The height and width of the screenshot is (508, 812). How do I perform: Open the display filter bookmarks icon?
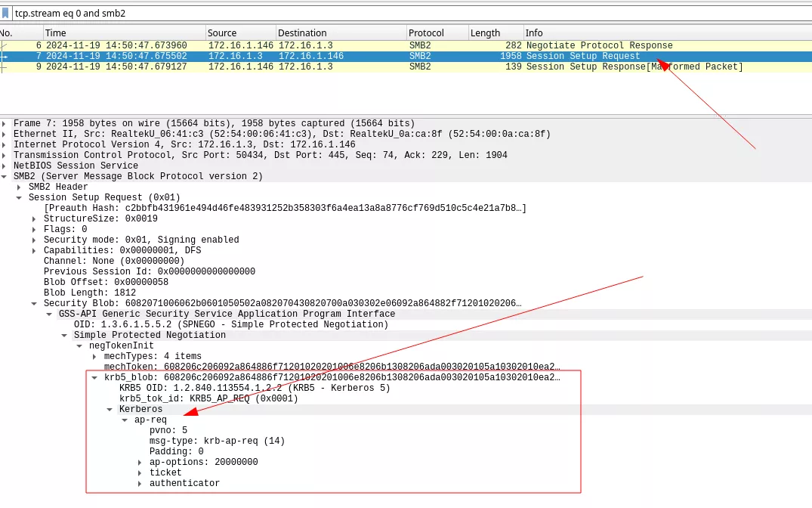coord(8,13)
